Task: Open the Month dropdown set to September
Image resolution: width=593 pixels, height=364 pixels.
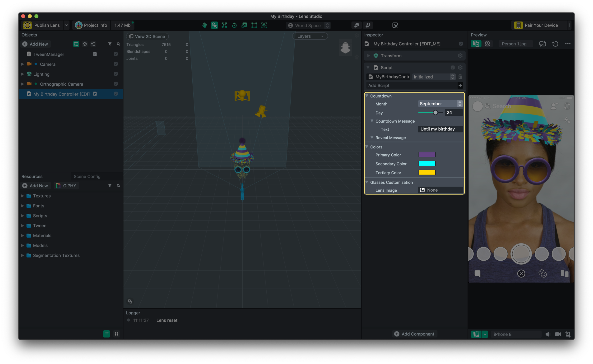Action: click(x=440, y=104)
